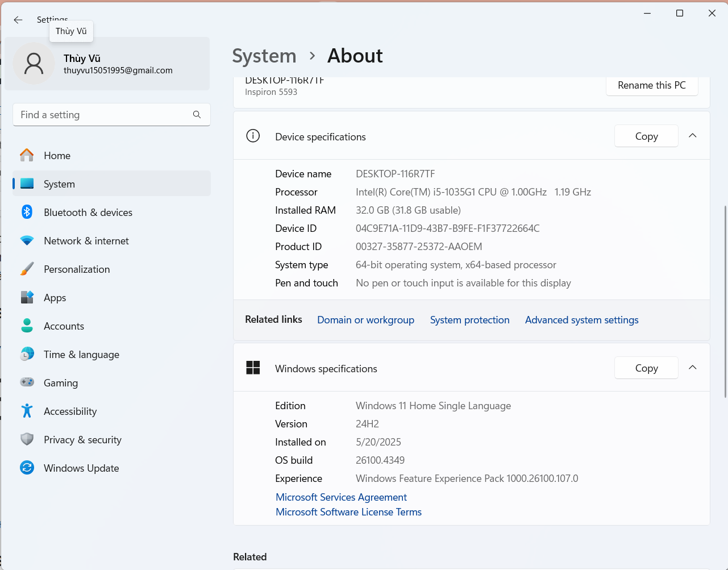Collapse the Device specifications section
Viewport: 728px width, 570px height.
tap(692, 136)
